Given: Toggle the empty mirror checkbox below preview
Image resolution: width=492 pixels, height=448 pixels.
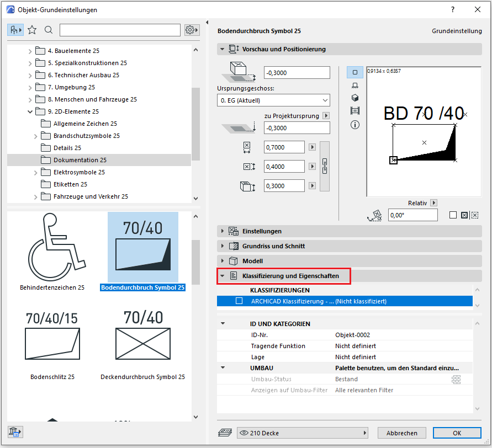Looking at the screenshot, I should click(453, 215).
